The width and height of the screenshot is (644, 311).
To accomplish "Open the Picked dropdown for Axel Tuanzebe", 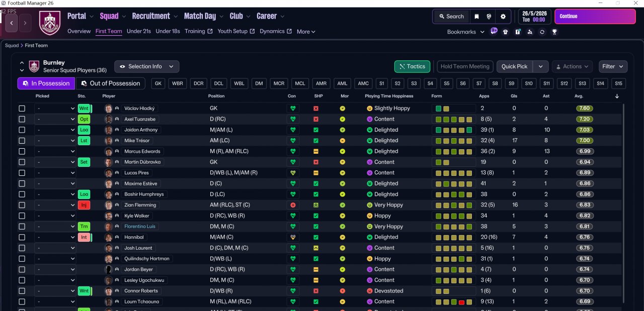I will tap(55, 119).
